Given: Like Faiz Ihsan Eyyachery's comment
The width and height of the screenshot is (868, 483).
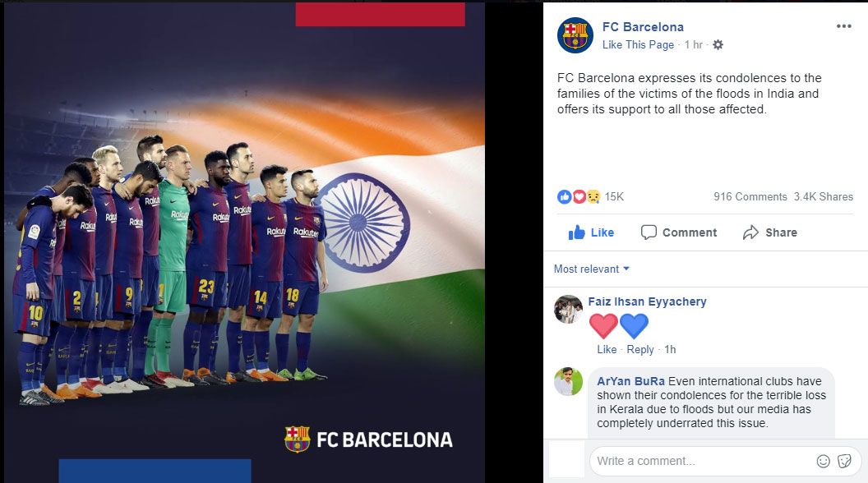Looking at the screenshot, I should click(607, 349).
